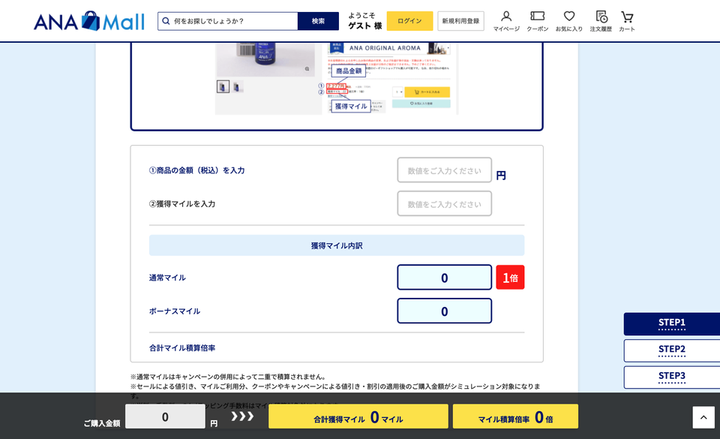Screen dimensions: 720x439
Task: Click the ①商品の金額（税込）を入力 label
Action: tap(197, 170)
